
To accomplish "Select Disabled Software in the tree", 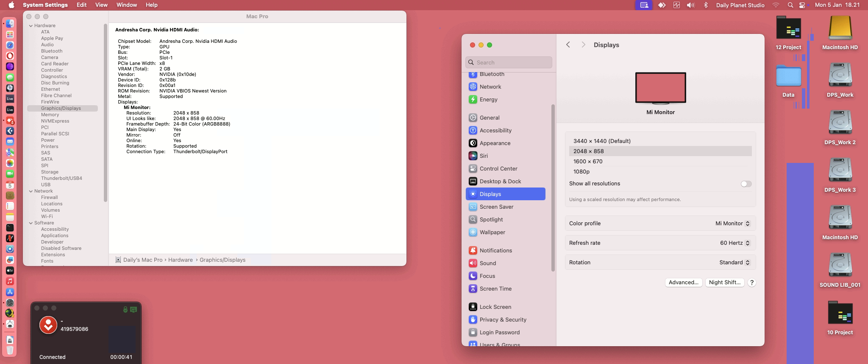I will [61, 249].
